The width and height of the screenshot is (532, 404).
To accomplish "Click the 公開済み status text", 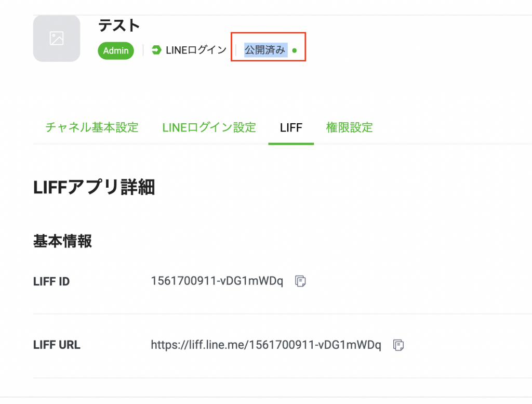I will pyautogui.click(x=265, y=50).
